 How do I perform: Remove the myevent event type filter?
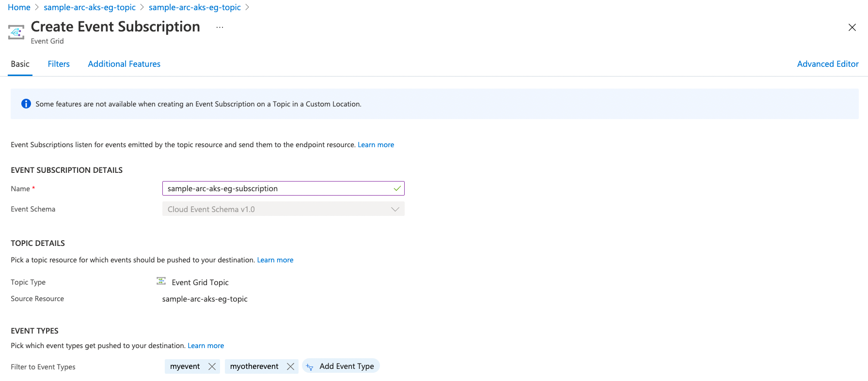212,366
